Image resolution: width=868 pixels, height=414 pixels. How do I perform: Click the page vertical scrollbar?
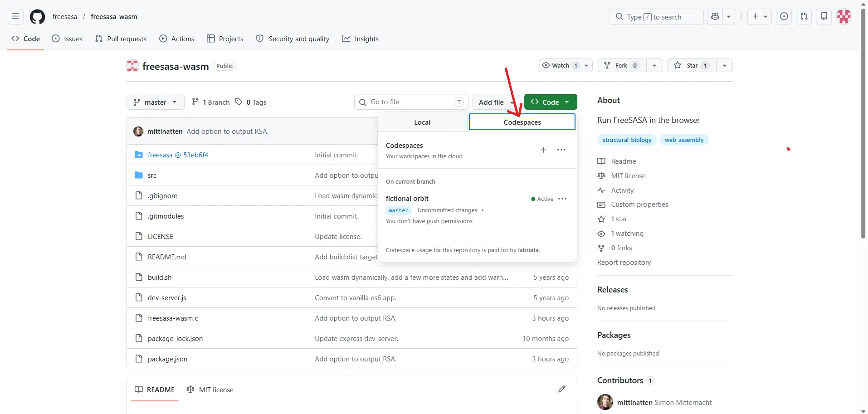pyautogui.click(x=863, y=122)
